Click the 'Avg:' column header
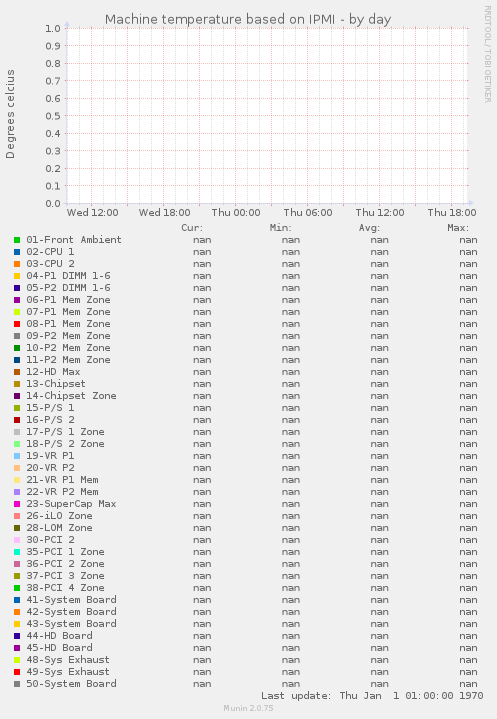This screenshot has height=719, width=497. point(369,228)
